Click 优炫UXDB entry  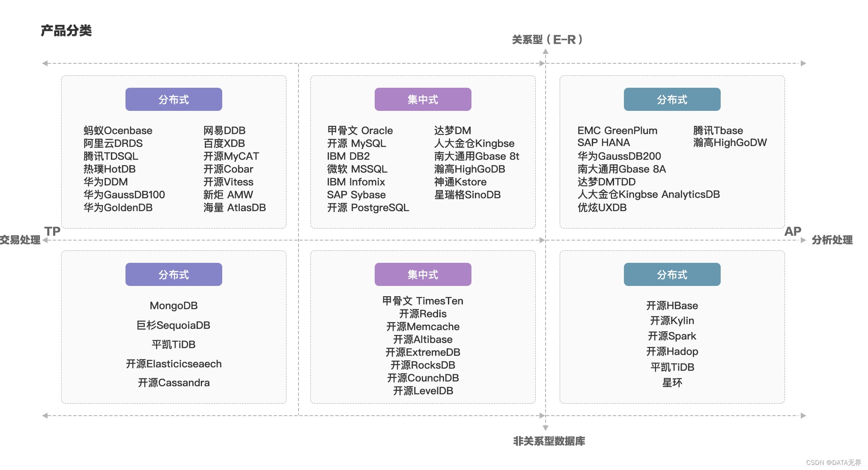pos(602,208)
